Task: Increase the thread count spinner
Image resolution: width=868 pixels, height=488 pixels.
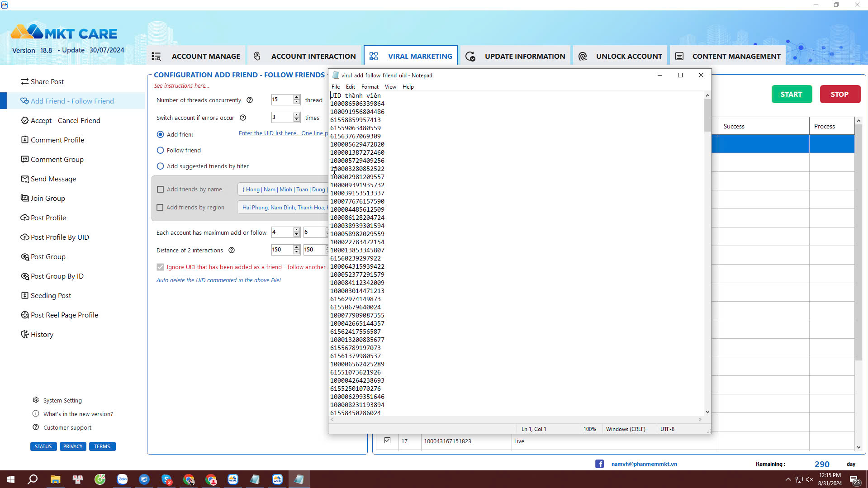Action: pos(297,97)
